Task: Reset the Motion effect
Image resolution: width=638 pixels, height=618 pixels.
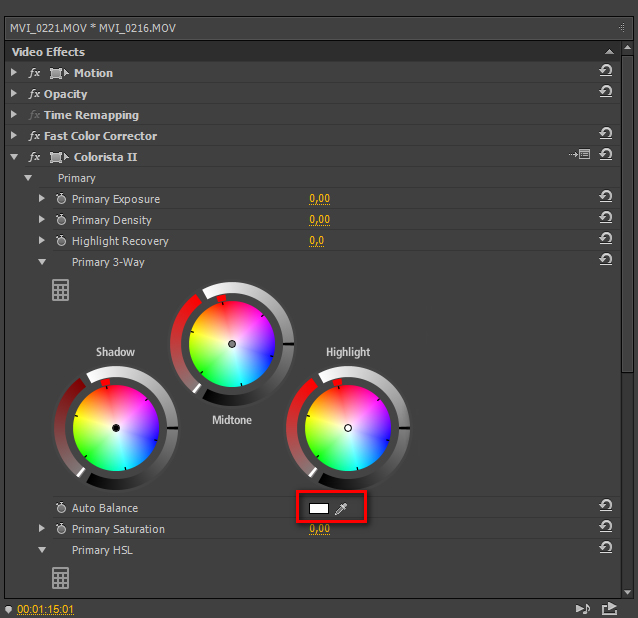Action: click(605, 70)
